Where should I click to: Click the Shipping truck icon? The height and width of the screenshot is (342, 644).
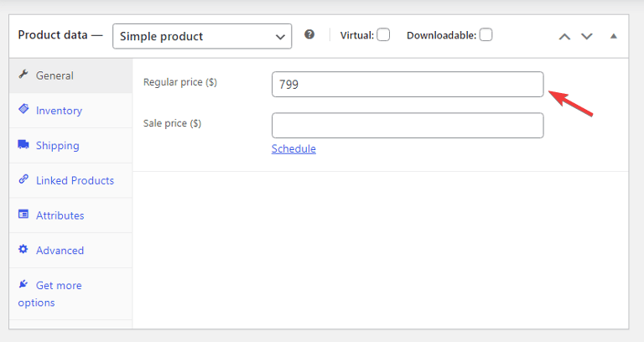point(23,144)
